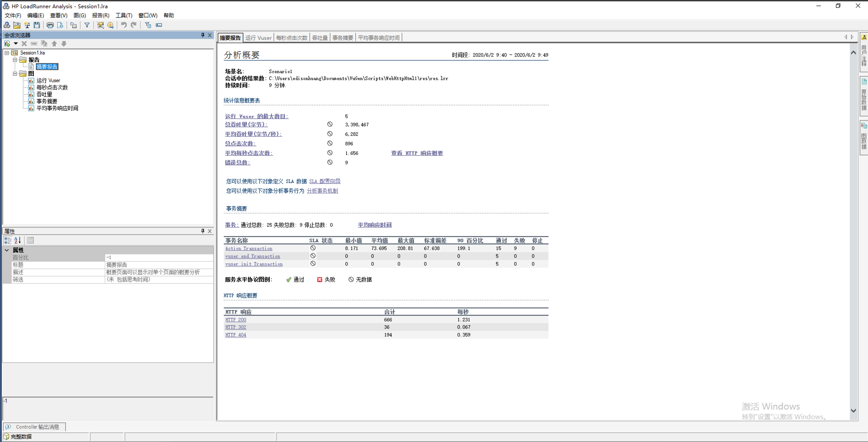Open the 总吞吐量(字节) statistic link
The width and height of the screenshot is (868, 442).
[246, 125]
